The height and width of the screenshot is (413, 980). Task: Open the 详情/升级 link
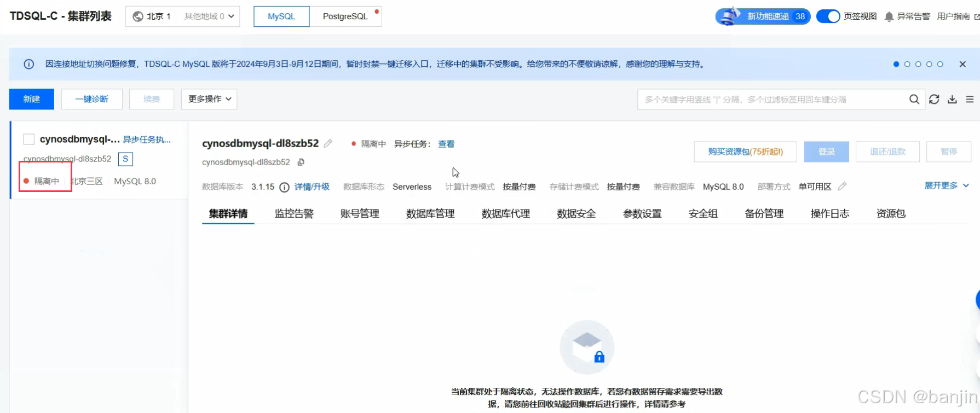312,187
